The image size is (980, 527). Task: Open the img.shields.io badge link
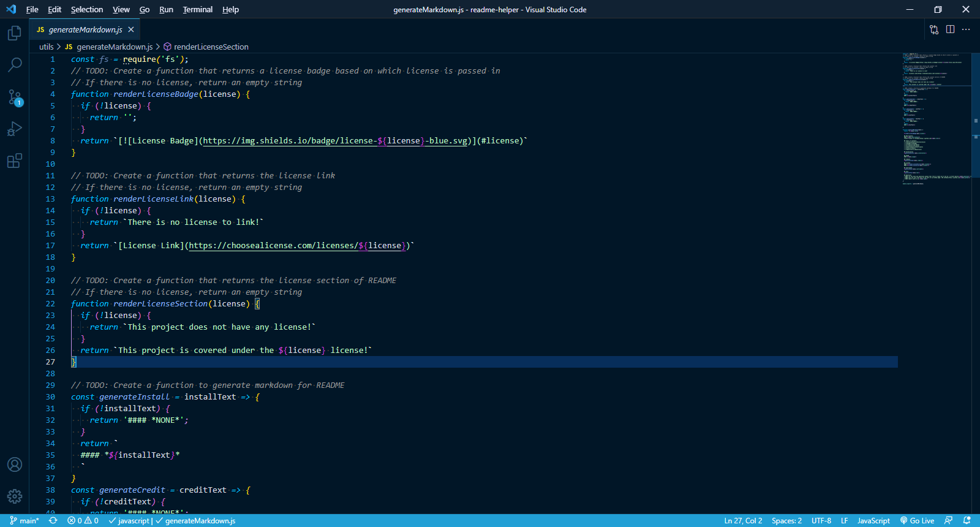pyautogui.click(x=336, y=141)
